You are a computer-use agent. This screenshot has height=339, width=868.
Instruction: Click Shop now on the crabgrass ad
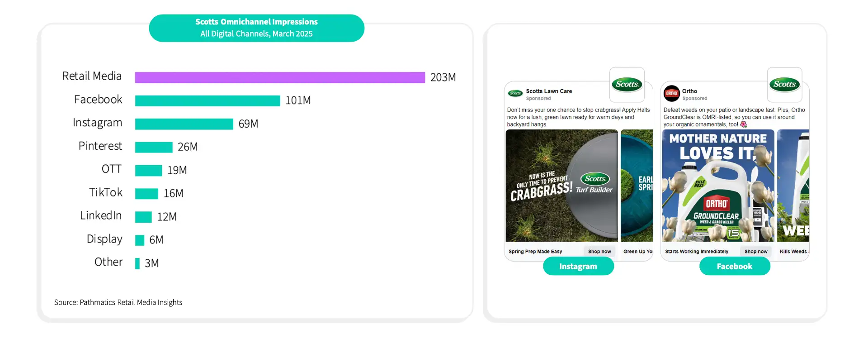[x=599, y=252]
